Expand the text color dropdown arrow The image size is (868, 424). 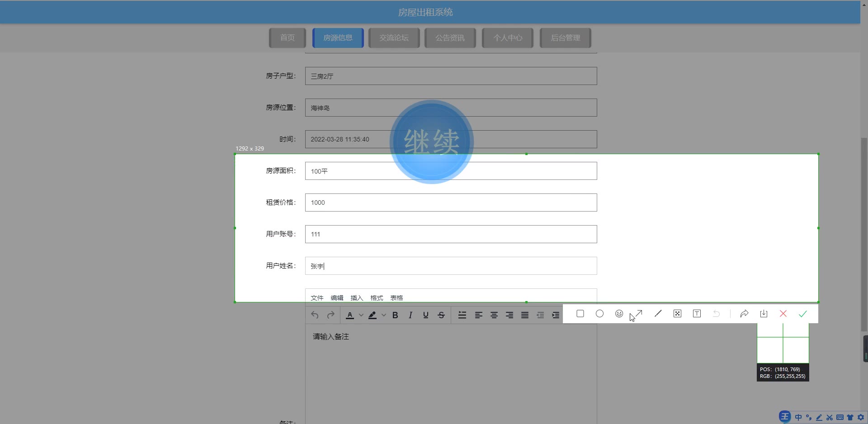click(361, 316)
